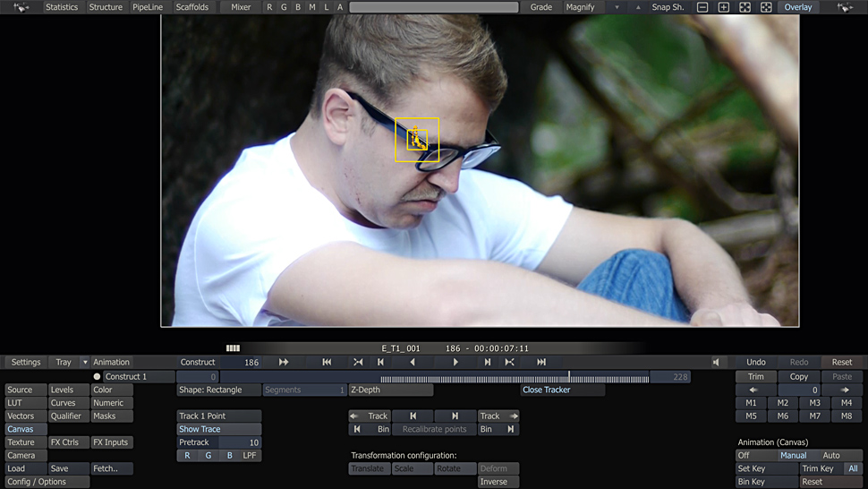
Task: Click the play forward transport button
Action: (x=455, y=362)
